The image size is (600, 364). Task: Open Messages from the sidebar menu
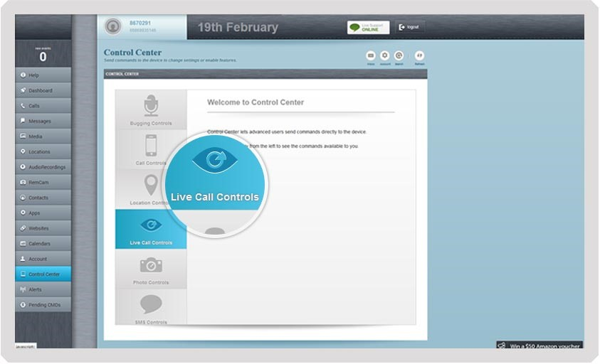[43, 121]
